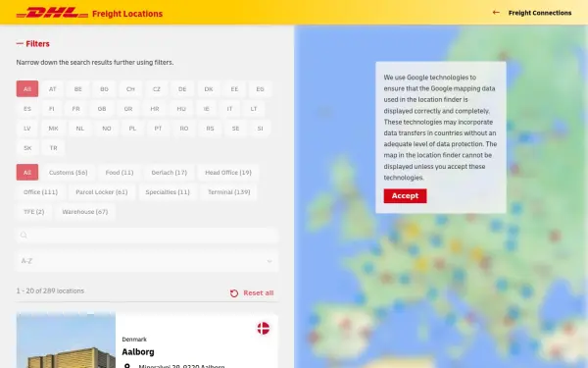Select the EG country chip

[x=260, y=89]
